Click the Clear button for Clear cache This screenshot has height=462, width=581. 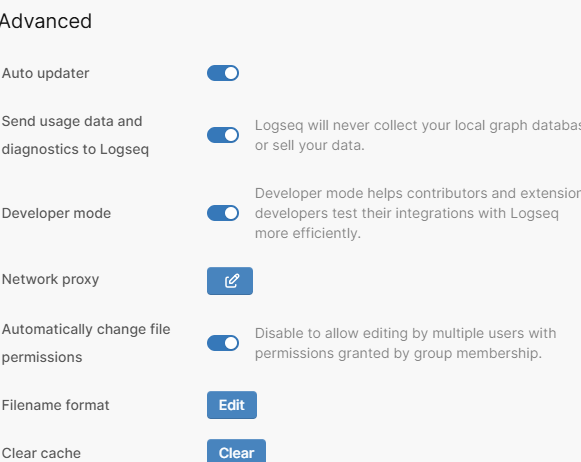[x=236, y=452]
